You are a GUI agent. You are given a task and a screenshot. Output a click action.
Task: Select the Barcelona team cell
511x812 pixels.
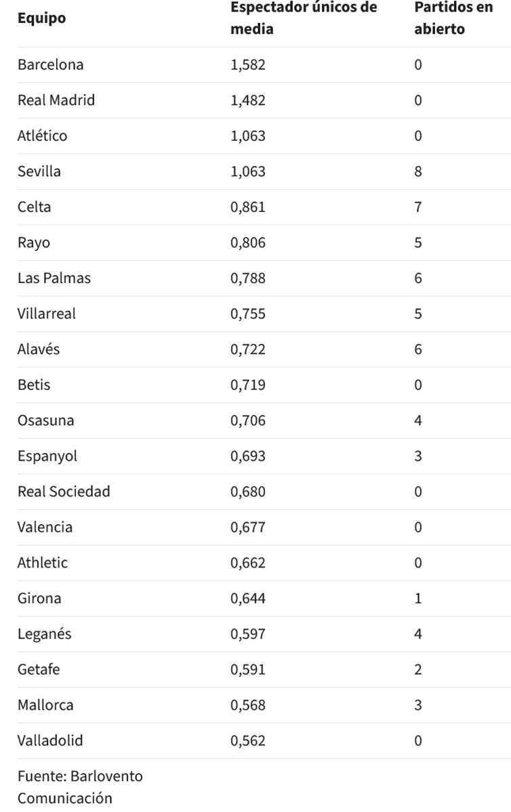(x=50, y=65)
